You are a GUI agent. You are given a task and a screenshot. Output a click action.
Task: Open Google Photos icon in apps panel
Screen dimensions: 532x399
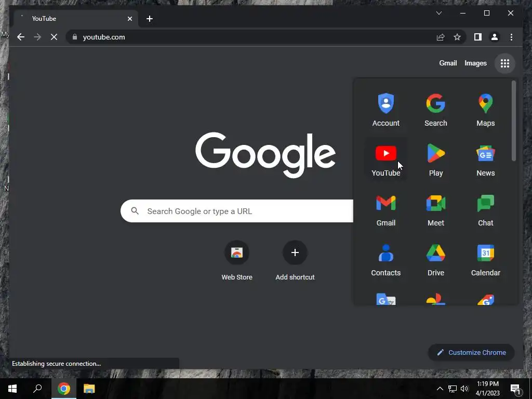point(436,299)
